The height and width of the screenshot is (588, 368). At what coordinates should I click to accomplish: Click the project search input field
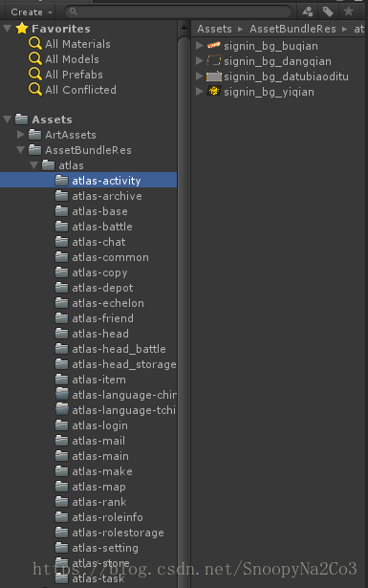click(x=179, y=12)
